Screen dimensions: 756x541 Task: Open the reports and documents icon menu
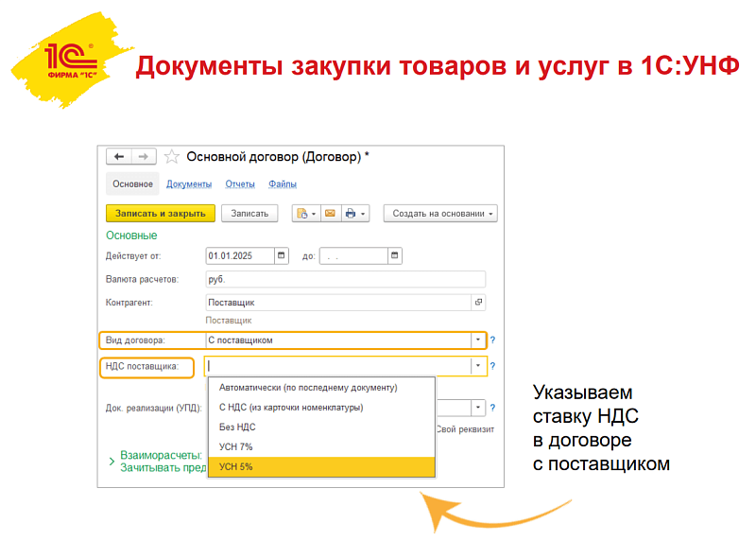pyautogui.click(x=306, y=214)
